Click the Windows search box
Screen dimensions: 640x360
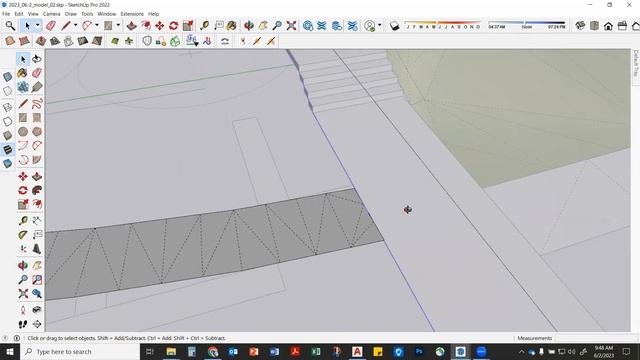[80, 351]
